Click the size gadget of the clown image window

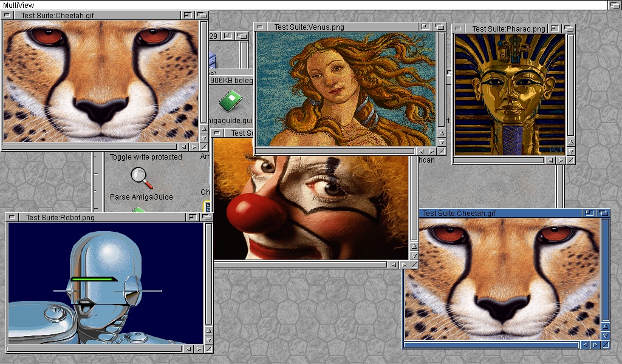coord(414,265)
